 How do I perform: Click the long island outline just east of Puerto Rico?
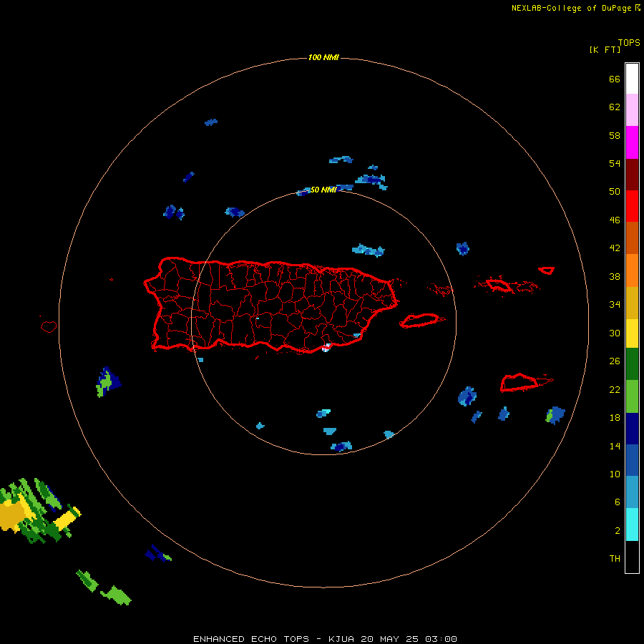click(x=421, y=320)
